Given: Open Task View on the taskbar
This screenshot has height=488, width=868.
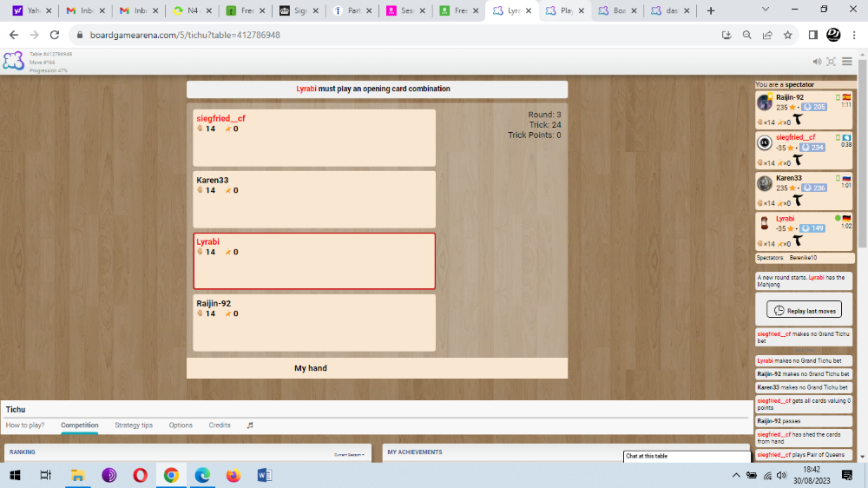Looking at the screenshot, I should pyautogui.click(x=46, y=475).
